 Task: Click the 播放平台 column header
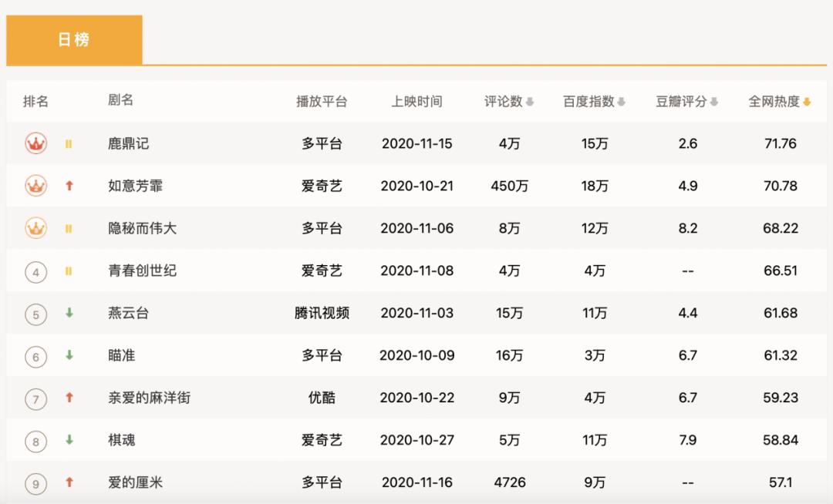pyautogui.click(x=322, y=102)
